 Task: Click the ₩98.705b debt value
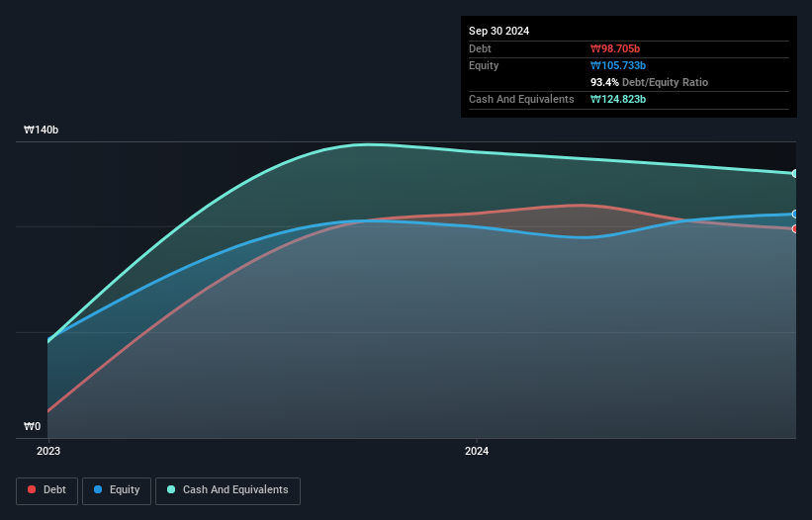pos(615,48)
